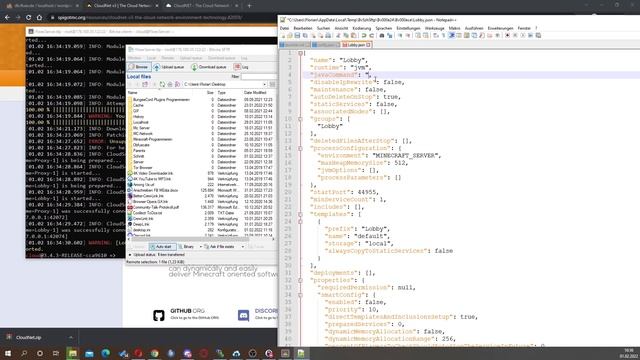
Task: Click the Upload queue button in SFTP client
Action: [x=169, y=67]
